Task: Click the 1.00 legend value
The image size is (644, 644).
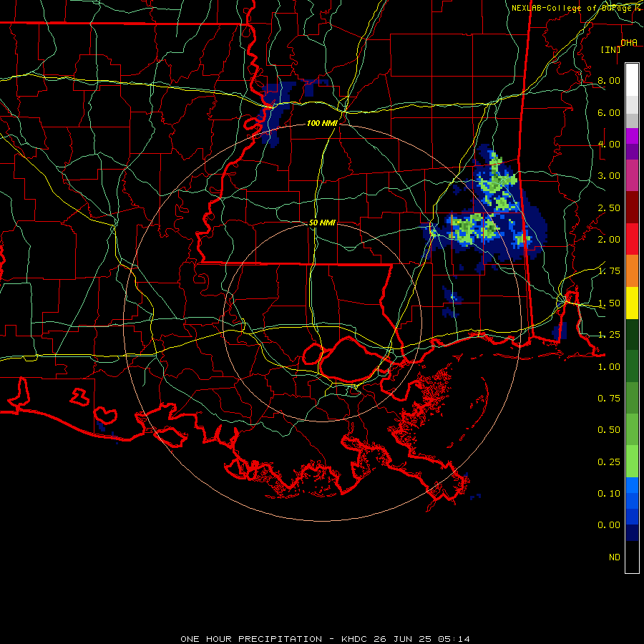Action: click(x=609, y=367)
